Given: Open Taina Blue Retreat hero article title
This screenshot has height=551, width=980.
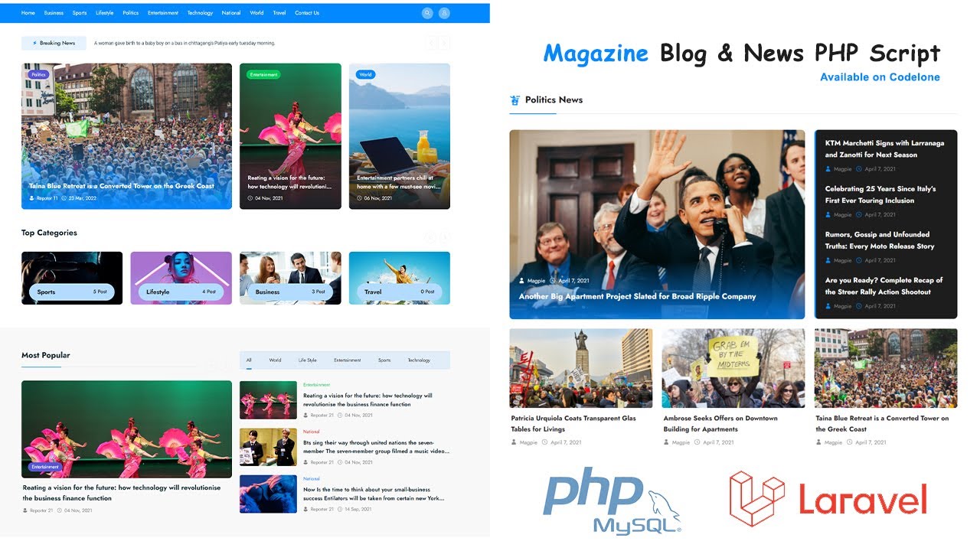Looking at the screenshot, I should (122, 186).
